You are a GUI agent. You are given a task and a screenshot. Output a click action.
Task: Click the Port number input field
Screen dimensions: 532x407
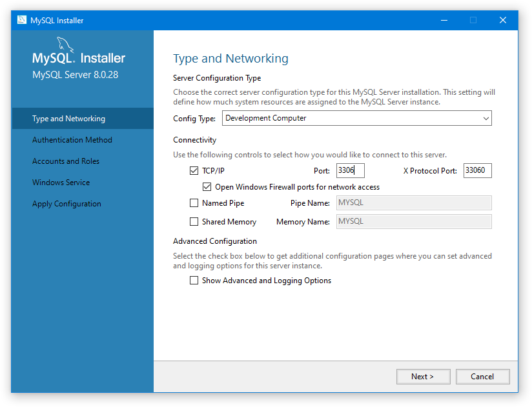[350, 171]
